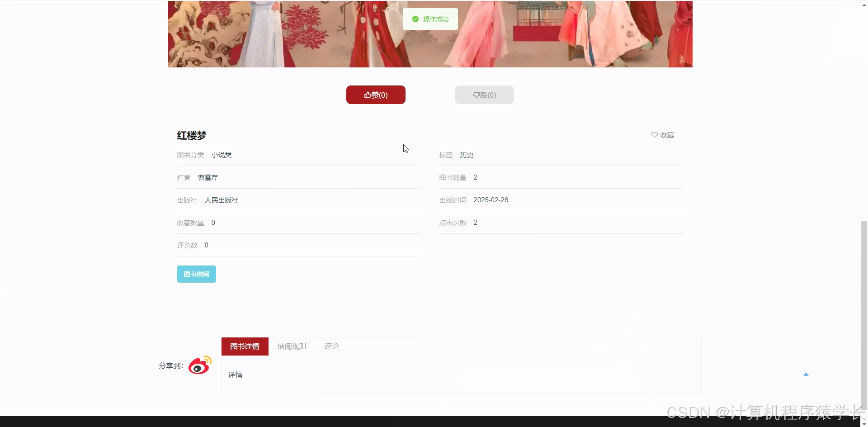Click the 收藏数量 label
The image size is (868, 427).
(190, 223)
